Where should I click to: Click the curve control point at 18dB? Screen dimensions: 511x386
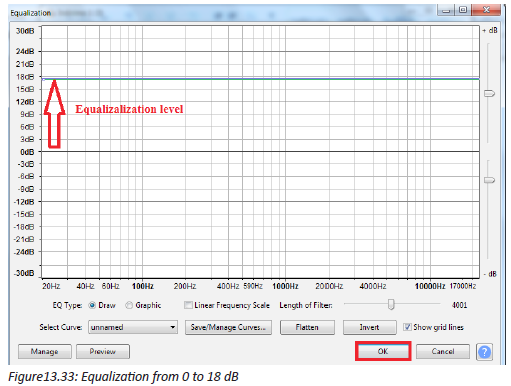pos(44,79)
